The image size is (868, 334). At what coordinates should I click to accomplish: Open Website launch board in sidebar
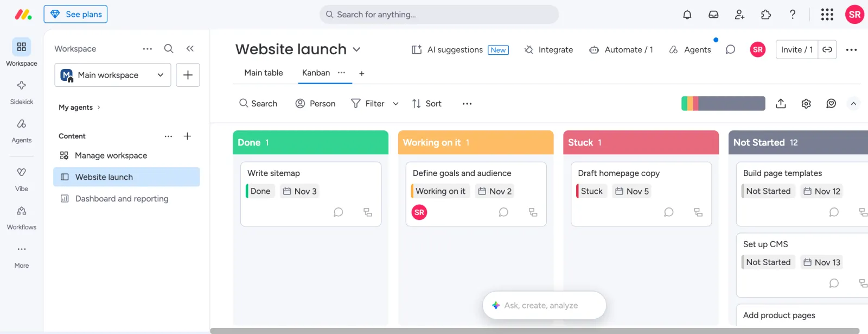tap(126, 177)
